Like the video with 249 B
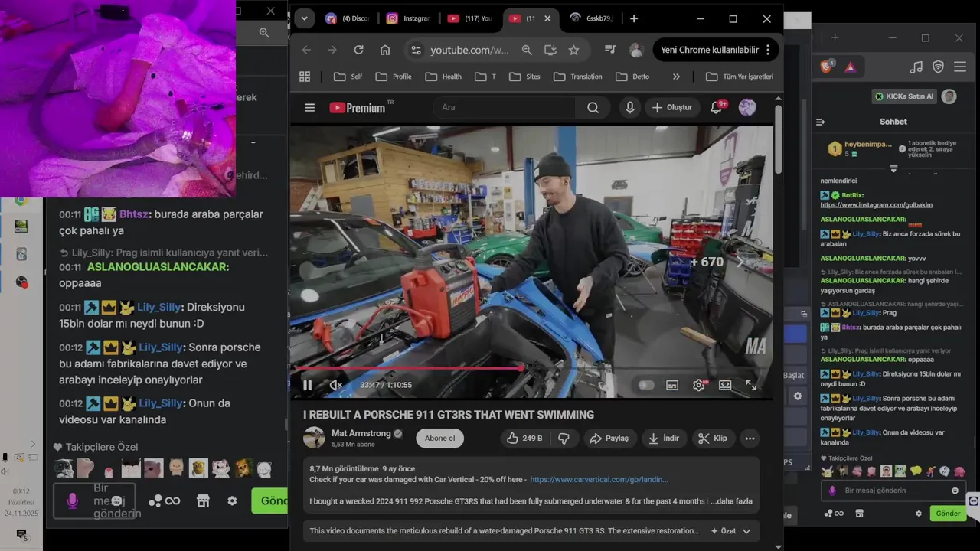This screenshot has height=551, width=980. 524,439
